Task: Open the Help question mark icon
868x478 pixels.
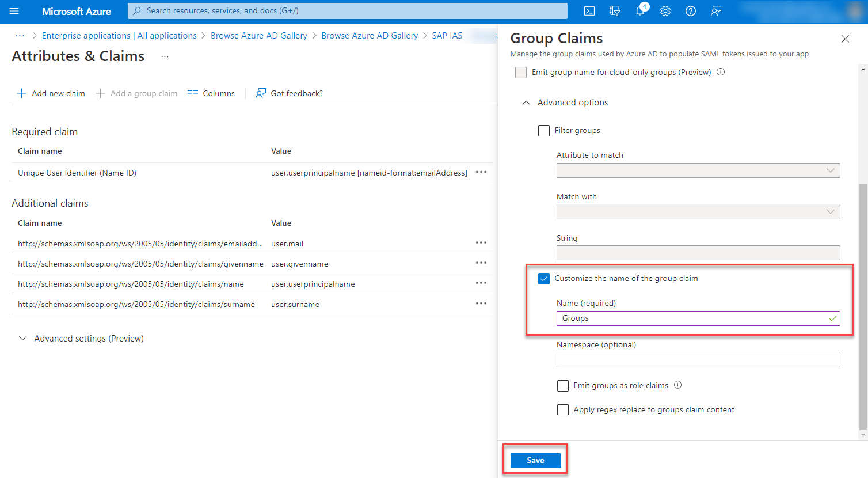Action: click(x=691, y=11)
